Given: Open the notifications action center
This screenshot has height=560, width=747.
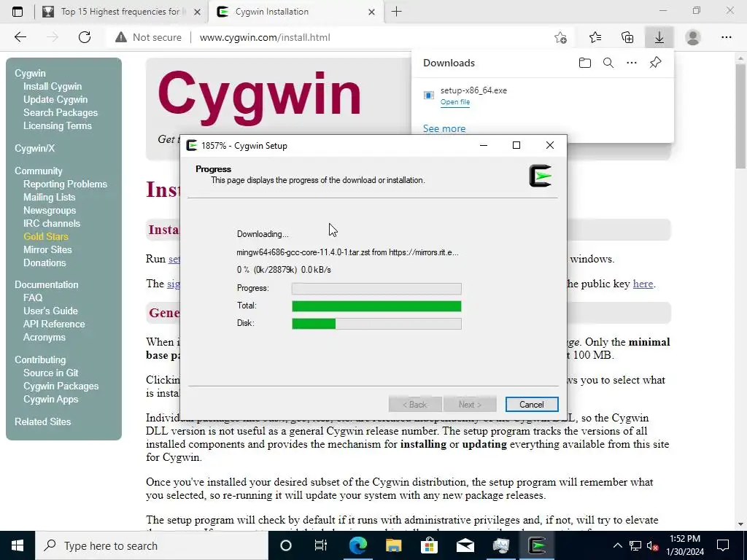Looking at the screenshot, I should [723, 545].
